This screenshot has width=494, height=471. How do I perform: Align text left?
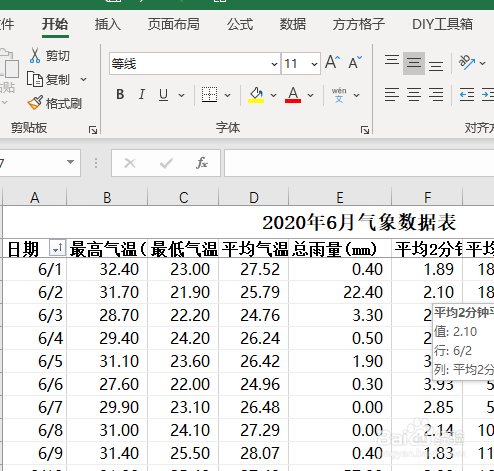[392, 95]
